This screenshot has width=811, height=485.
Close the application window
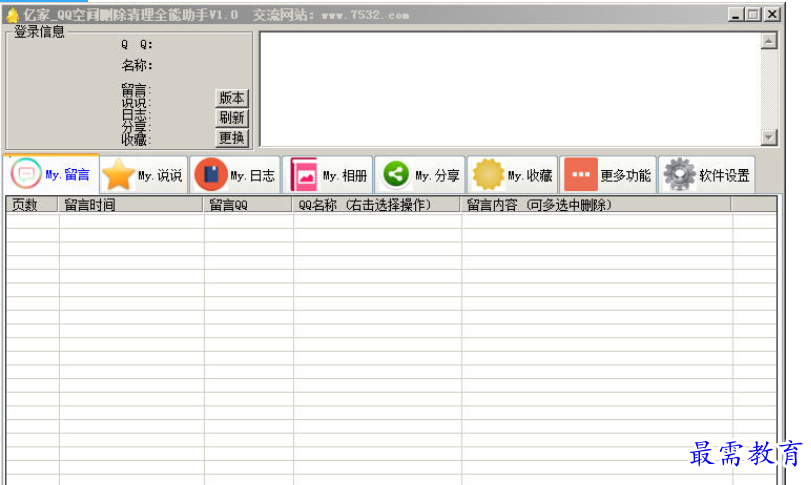point(772,14)
